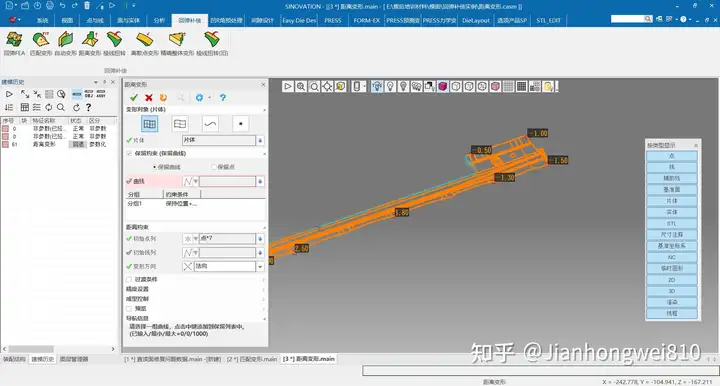Click the light bulb icon in view toolbar
This screenshot has width=720, height=386.
tap(390, 86)
